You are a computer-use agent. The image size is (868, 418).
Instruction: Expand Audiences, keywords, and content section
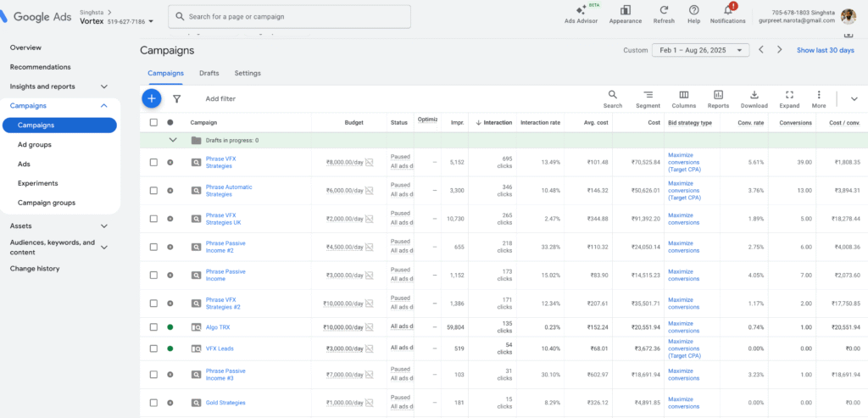click(x=104, y=247)
